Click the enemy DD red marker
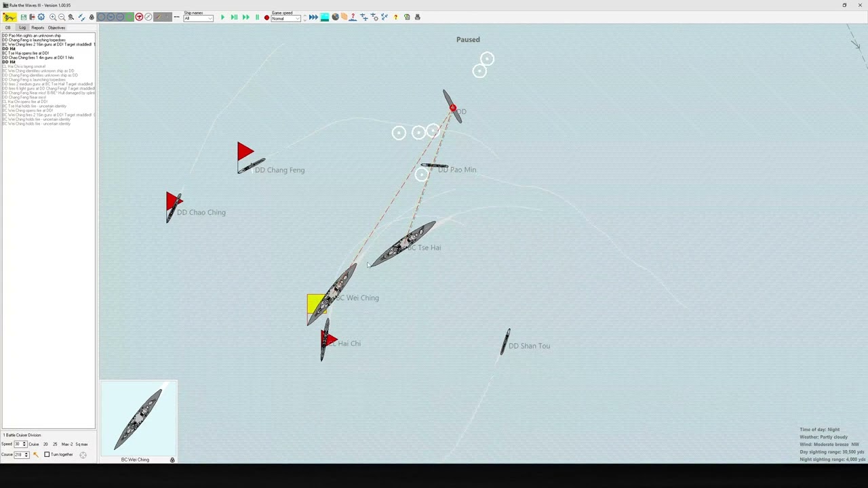The height and width of the screenshot is (488, 868). [452, 108]
